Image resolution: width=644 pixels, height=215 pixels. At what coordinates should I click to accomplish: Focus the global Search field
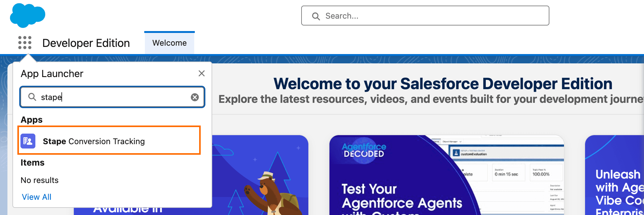click(x=425, y=16)
